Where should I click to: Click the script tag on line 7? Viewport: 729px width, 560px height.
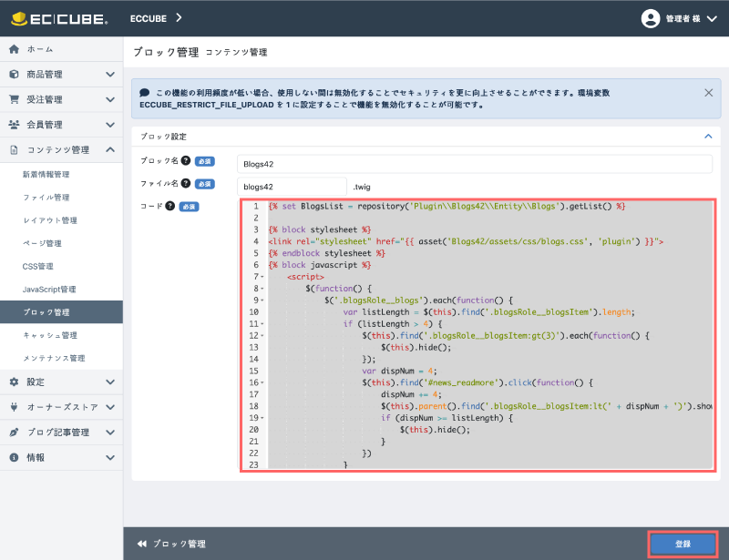coord(305,277)
